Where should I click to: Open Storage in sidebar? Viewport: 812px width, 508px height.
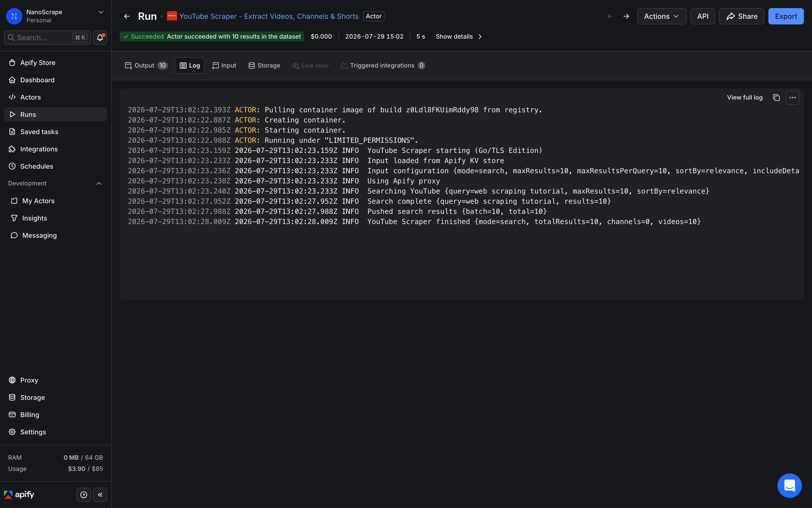point(55,398)
